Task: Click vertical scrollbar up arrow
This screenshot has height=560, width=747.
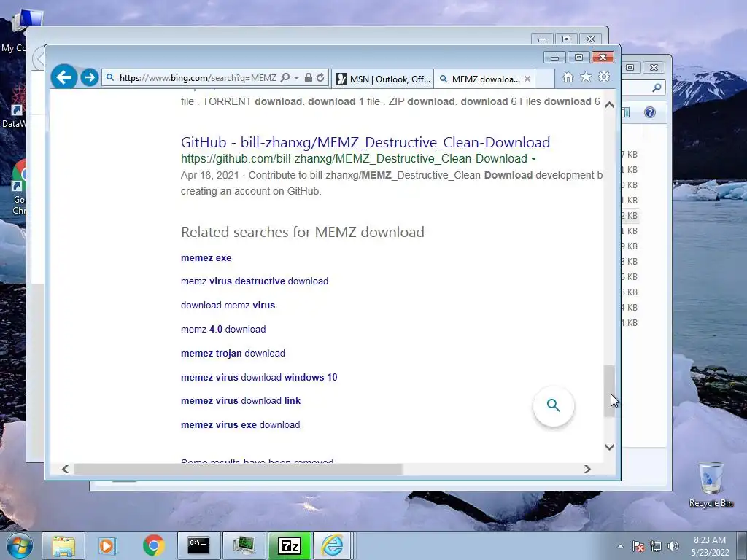Action: [609, 105]
